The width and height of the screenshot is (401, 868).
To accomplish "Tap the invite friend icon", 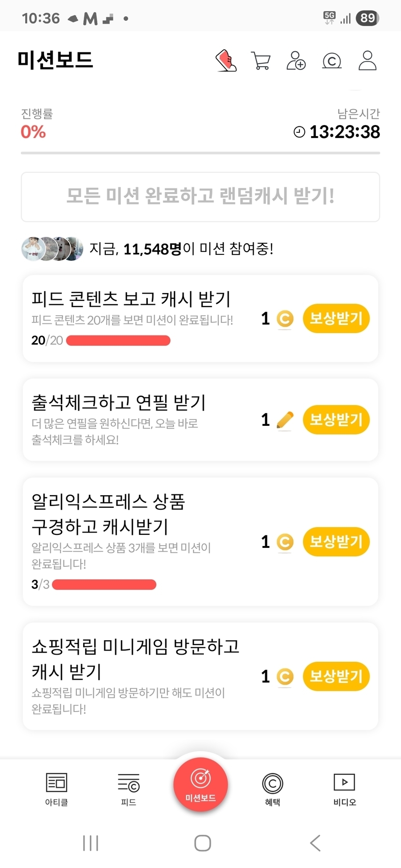I will [296, 61].
